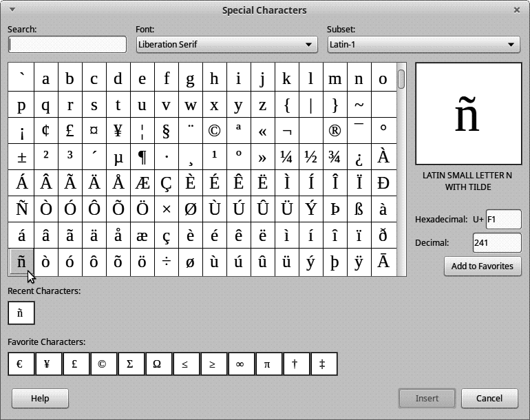The height and width of the screenshot is (420, 530).
Task: Select the registered trademark ® character
Action: pos(335,131)
